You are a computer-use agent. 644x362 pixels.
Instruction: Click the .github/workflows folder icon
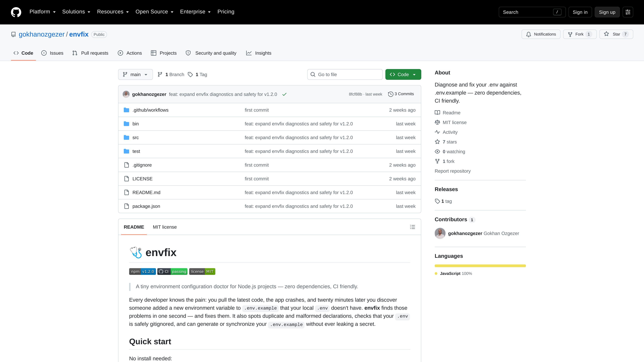[x=126, y=110]
